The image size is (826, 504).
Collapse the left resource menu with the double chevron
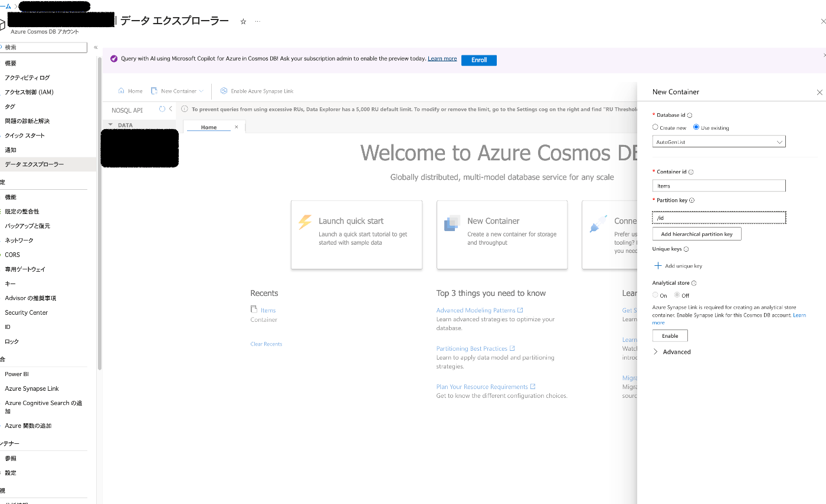pyautogui.click(x=96, y=47)
